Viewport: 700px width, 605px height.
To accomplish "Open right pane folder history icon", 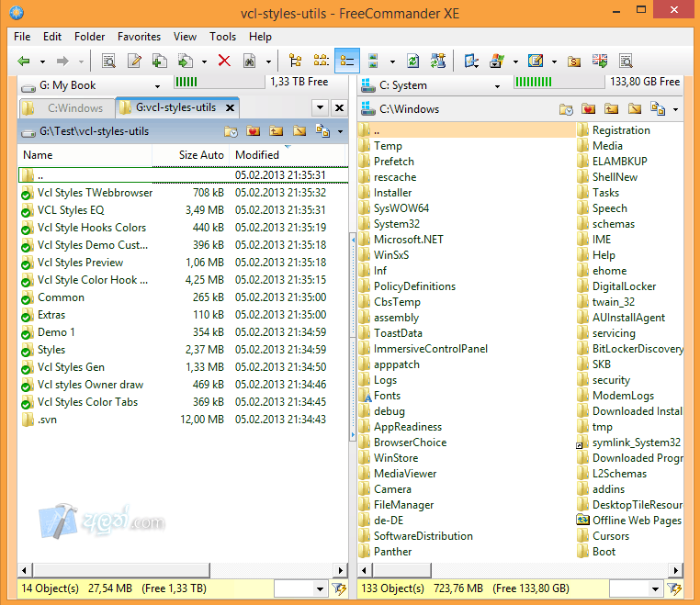I will (x=566, y=109).
